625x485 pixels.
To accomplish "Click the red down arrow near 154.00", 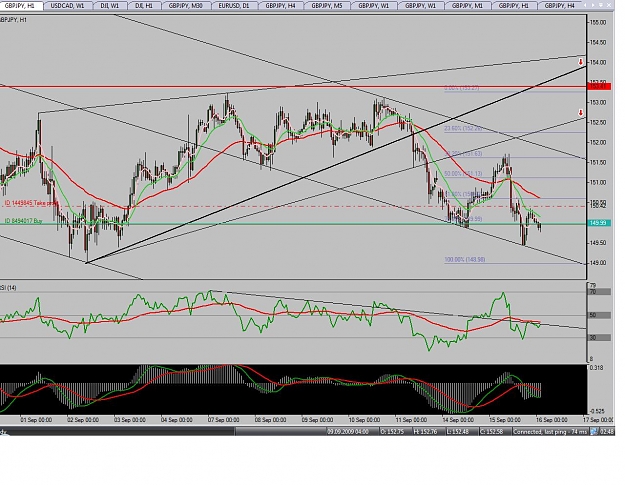I will [581, 62].
